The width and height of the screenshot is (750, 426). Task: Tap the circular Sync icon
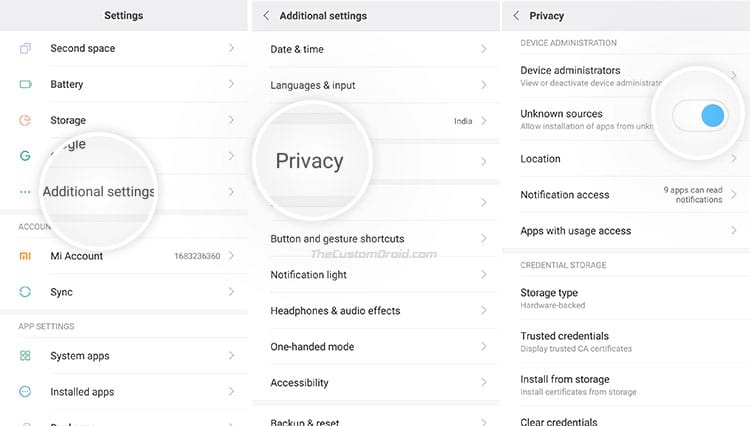(x=25, y=292)
